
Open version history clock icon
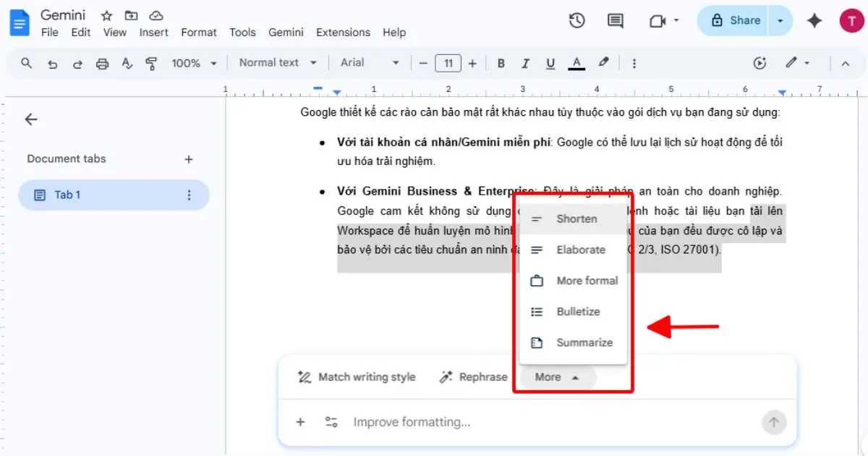576,21
